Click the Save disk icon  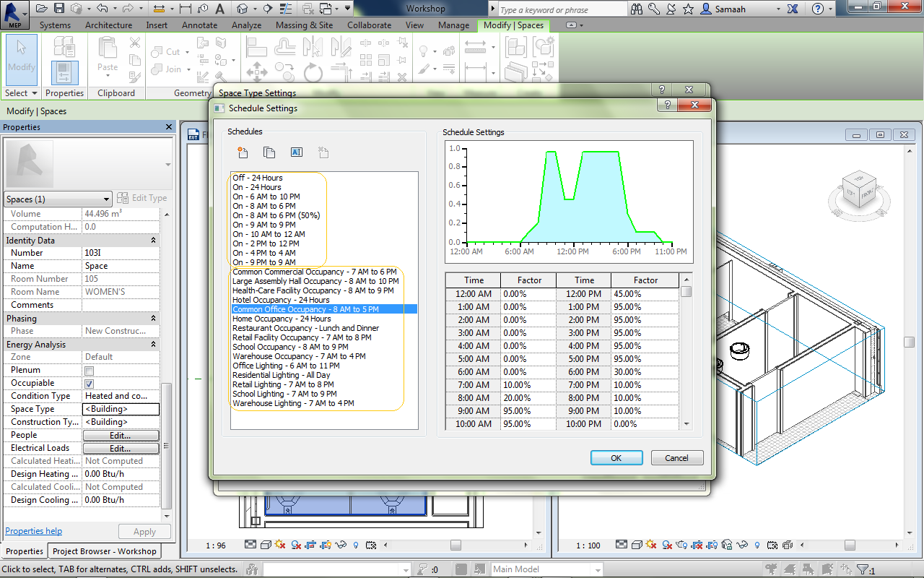coord(59,9)
